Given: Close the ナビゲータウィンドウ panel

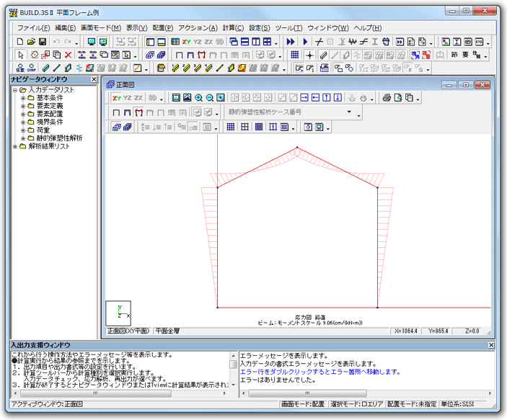Looking at the screenshot, I should click(x=94, y=79).
